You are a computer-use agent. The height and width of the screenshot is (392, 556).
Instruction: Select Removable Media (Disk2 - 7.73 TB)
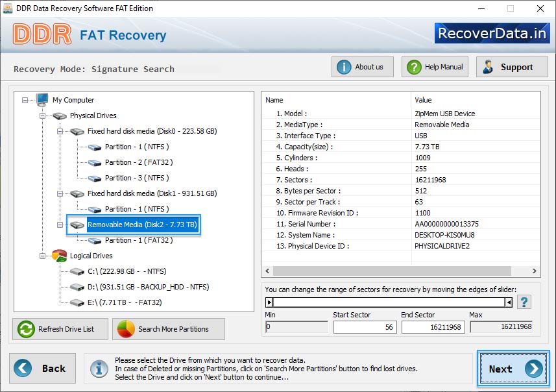142,225
